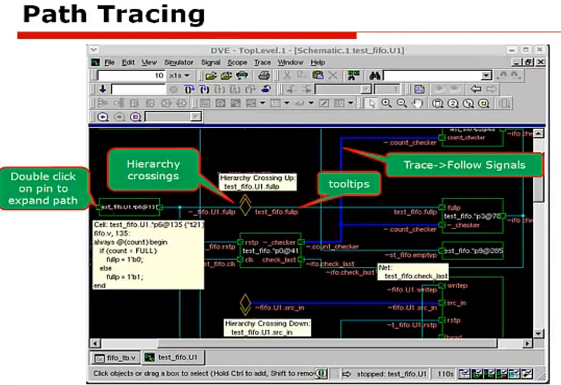Click the time input field showing 10
The height and width of the screenshot is (385, 561).
tap(131, 75)
